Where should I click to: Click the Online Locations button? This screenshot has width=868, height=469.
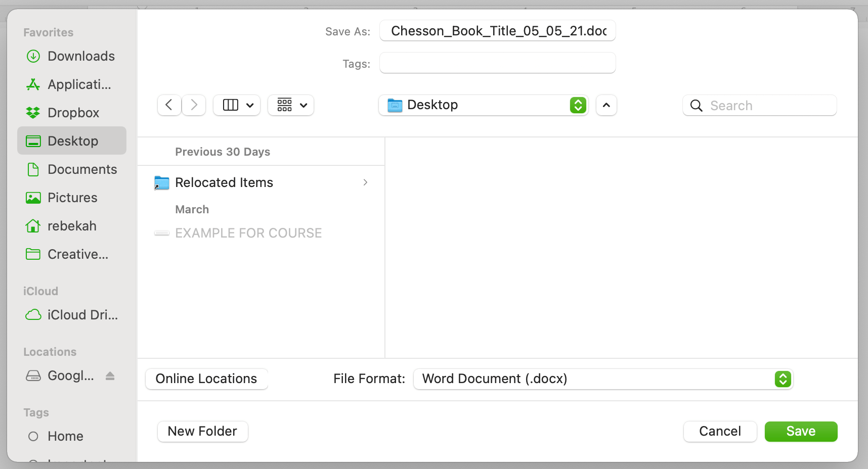pyautogui.click(x=206, y=378)
